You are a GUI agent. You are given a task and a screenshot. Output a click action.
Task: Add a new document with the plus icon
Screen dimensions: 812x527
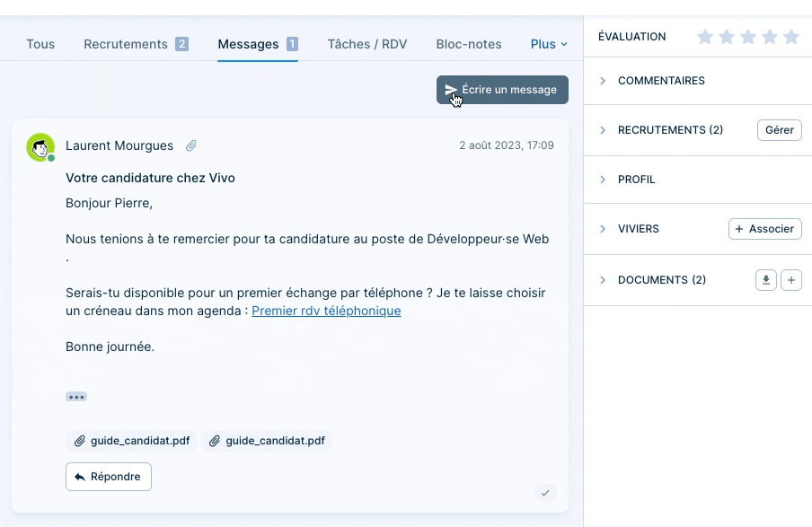point(791,280)
